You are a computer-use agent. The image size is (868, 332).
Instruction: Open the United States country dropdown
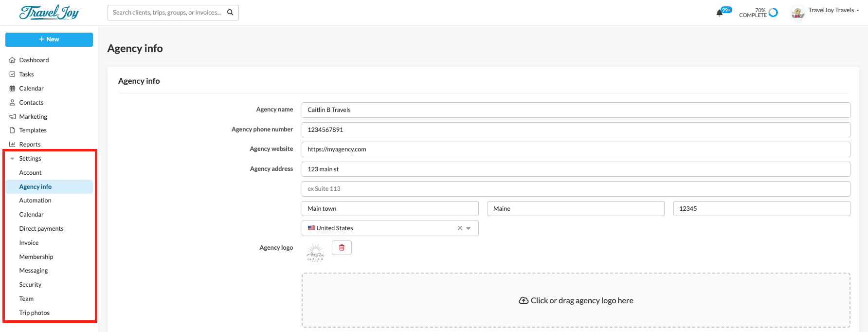coord(390,228)
